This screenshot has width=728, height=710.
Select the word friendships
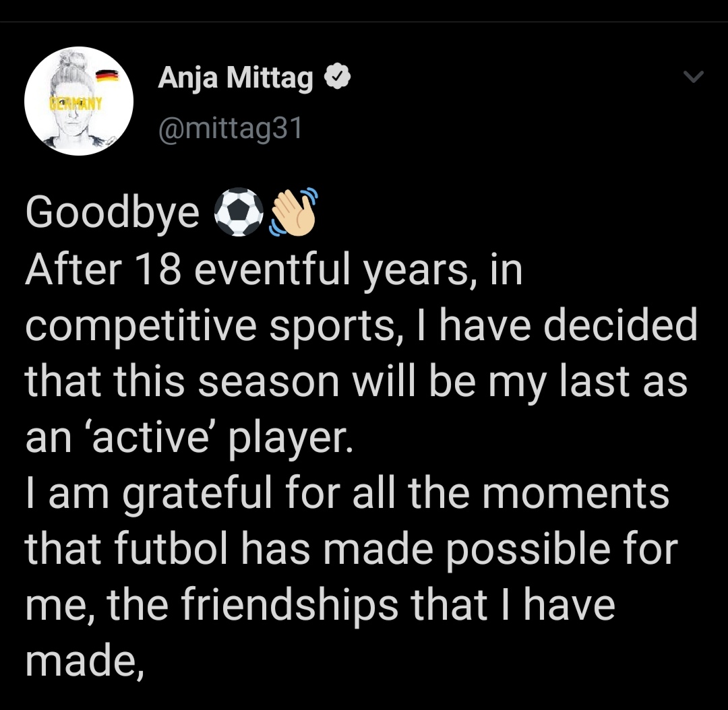click(x=289, y=606)
